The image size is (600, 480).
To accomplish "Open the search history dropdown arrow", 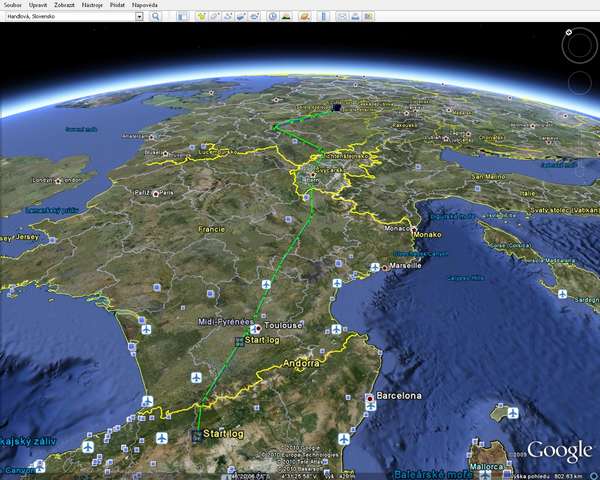I will click(139, 16).
